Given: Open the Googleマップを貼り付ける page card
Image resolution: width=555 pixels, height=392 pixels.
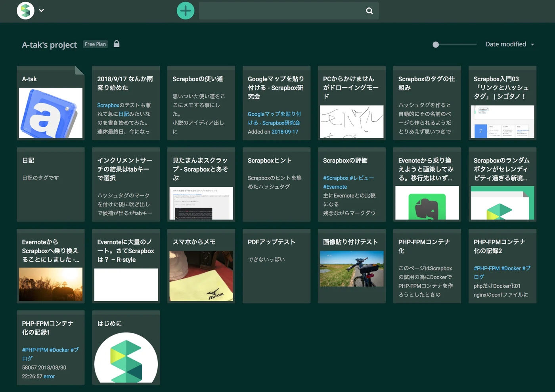Looking at the screenshot, I should (x=277, y=103).
